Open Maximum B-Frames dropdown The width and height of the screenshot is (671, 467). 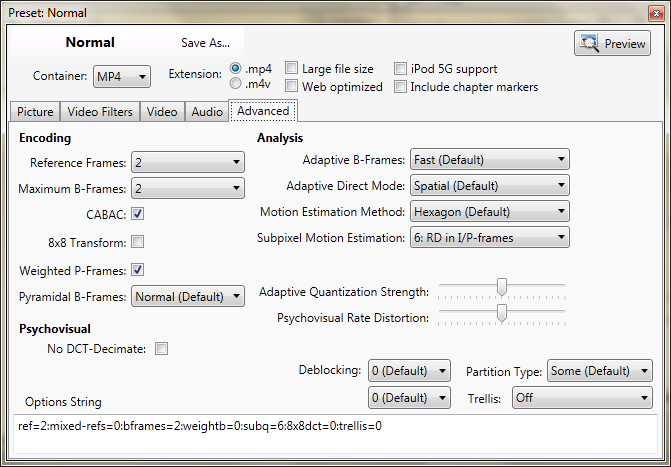[x=188, y=188]
